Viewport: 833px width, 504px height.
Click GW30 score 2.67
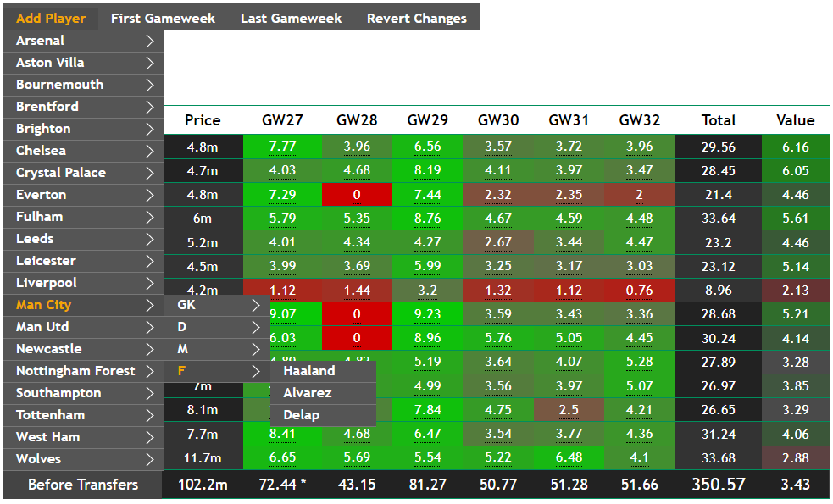498,243
